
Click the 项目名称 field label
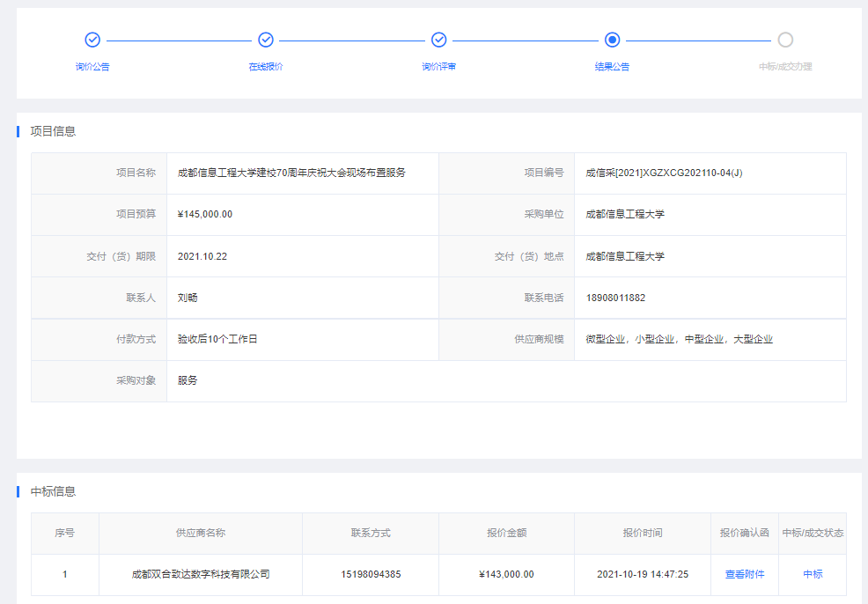(x=136, y=173)
